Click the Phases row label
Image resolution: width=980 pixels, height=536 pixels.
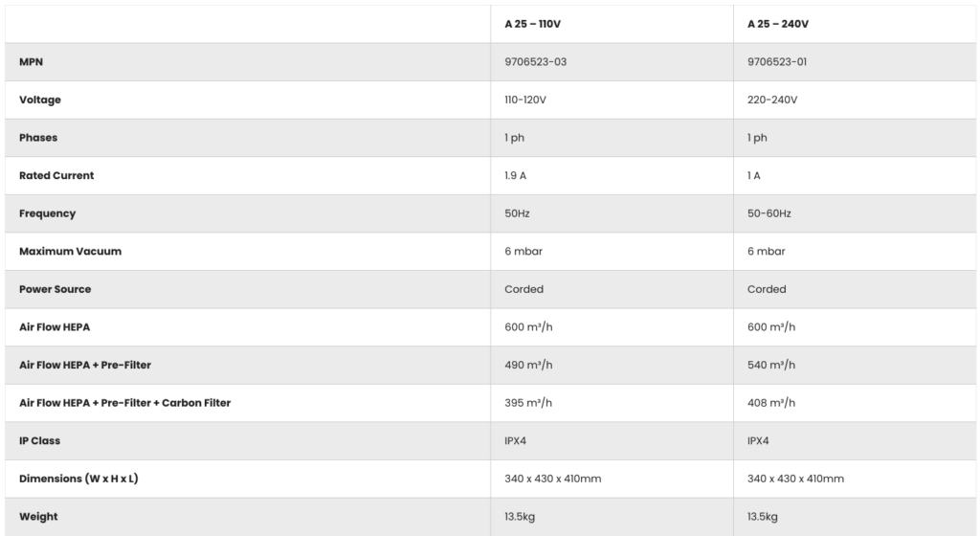click(x=38, y=138)
